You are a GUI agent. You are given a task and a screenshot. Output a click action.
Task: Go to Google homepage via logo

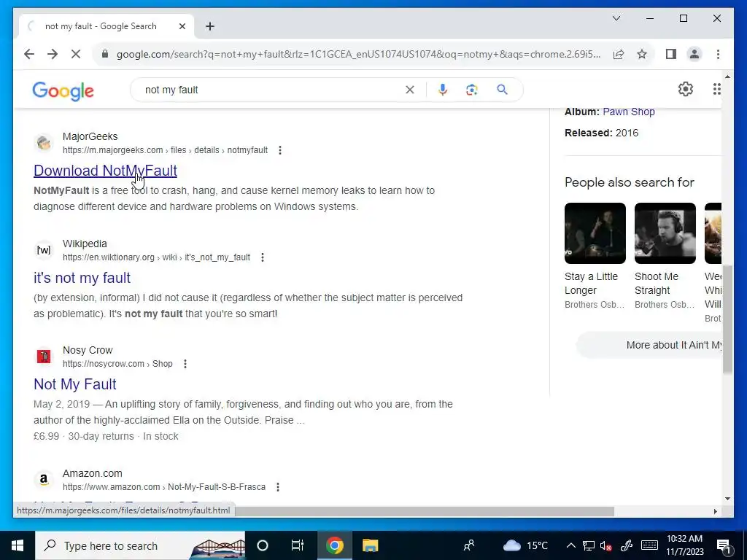63,90
